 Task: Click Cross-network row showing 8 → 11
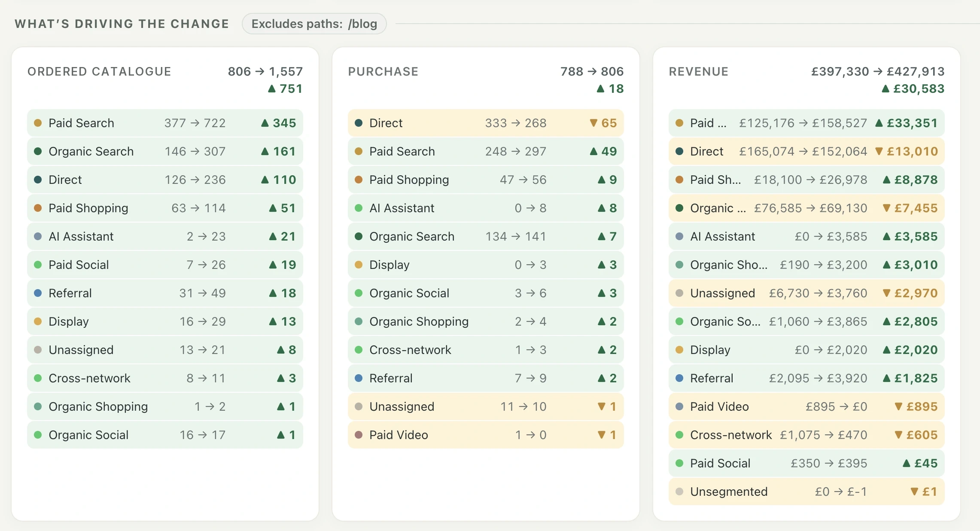click(x=165, y=378)
